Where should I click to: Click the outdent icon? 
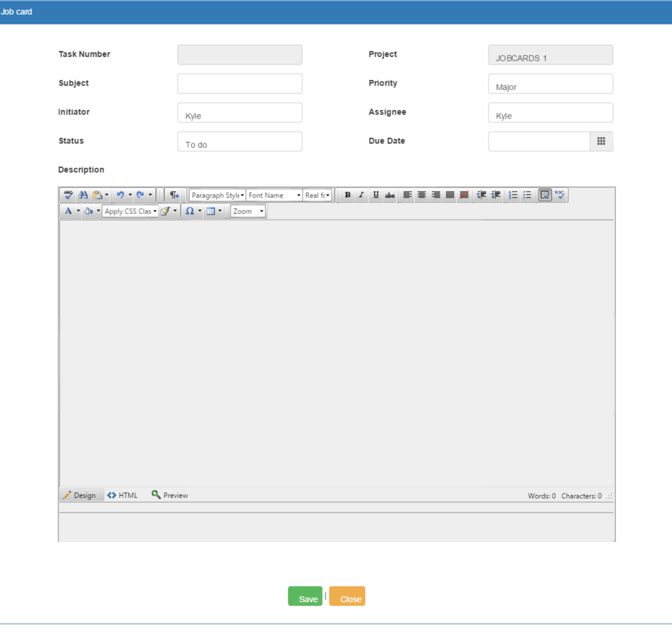coord(496,195)
